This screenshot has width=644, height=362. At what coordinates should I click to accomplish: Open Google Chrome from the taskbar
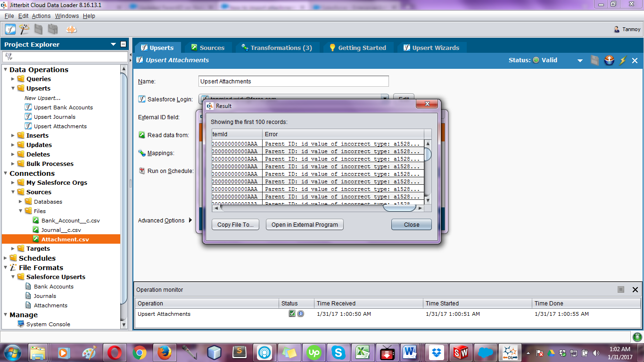139,352
